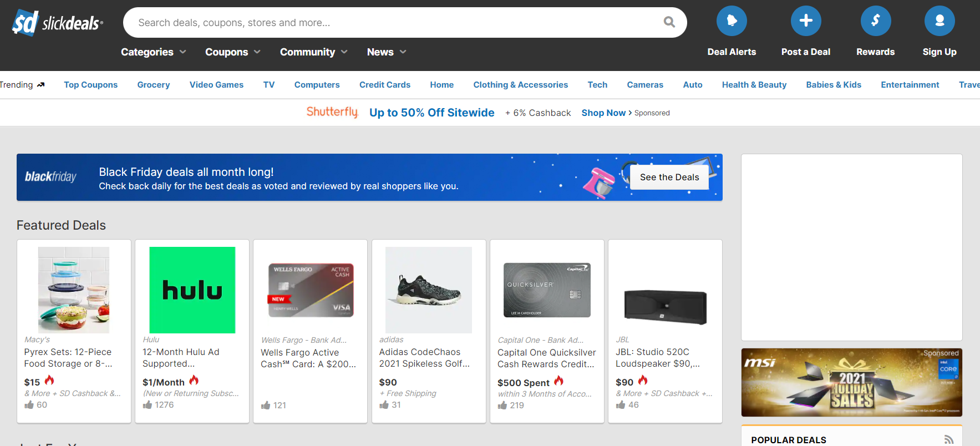The width and height of the screenshot is (980, 446).
Task: Open the Wells Fargo card thumbnail
Action: point(311,290)
